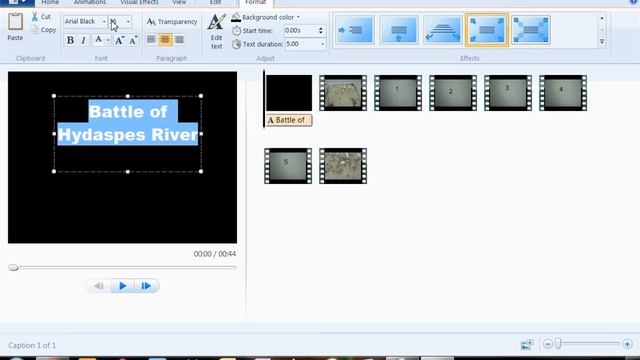Image resolution: width=640 pixels, height=360 pixels.
Task: Click the preview seek bar handle
Action: click(x=13, y=268)
